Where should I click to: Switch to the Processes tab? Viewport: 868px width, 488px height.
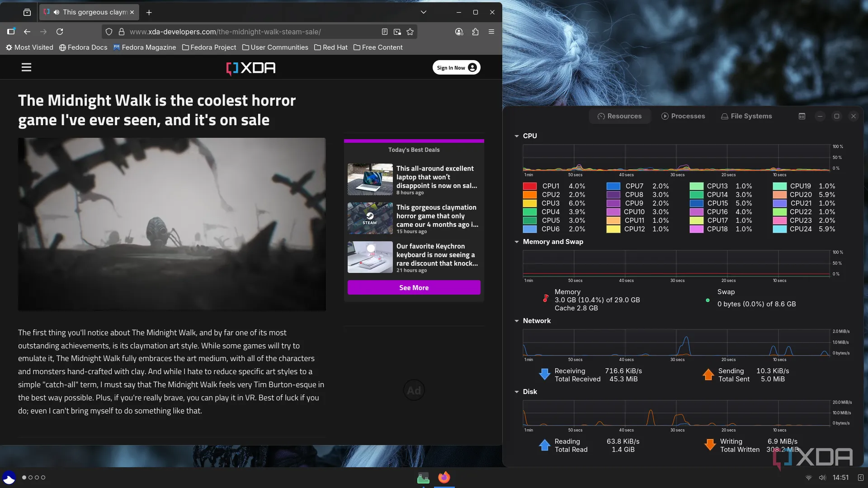(x=683, y=116)
